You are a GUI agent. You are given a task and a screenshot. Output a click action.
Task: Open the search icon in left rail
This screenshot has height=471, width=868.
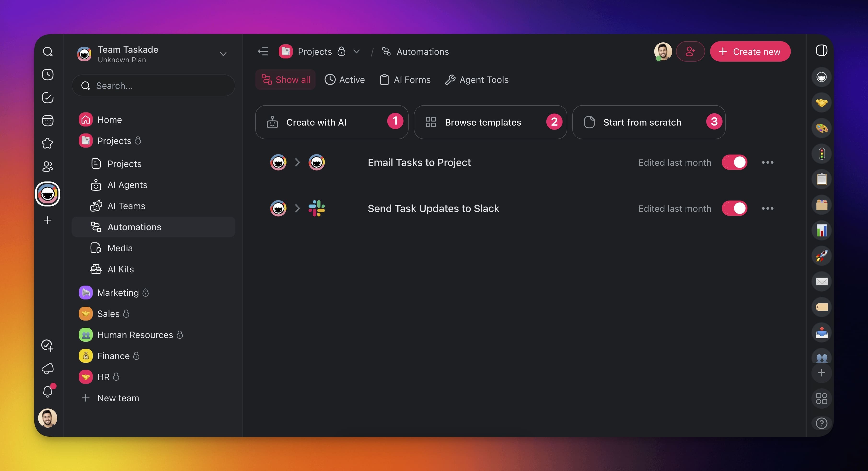pos(47,52)
